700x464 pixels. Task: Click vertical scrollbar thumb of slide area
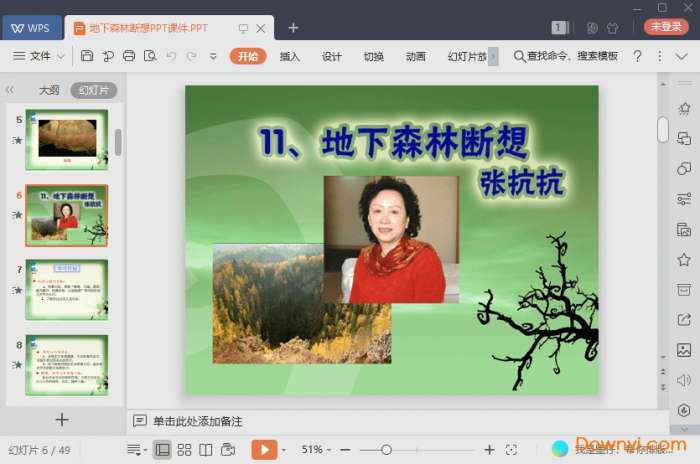point(663,130)
